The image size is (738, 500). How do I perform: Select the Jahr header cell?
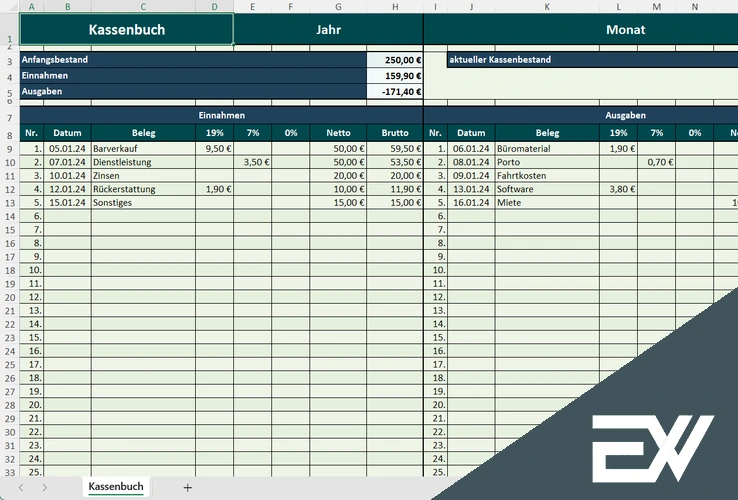(328, 29)
